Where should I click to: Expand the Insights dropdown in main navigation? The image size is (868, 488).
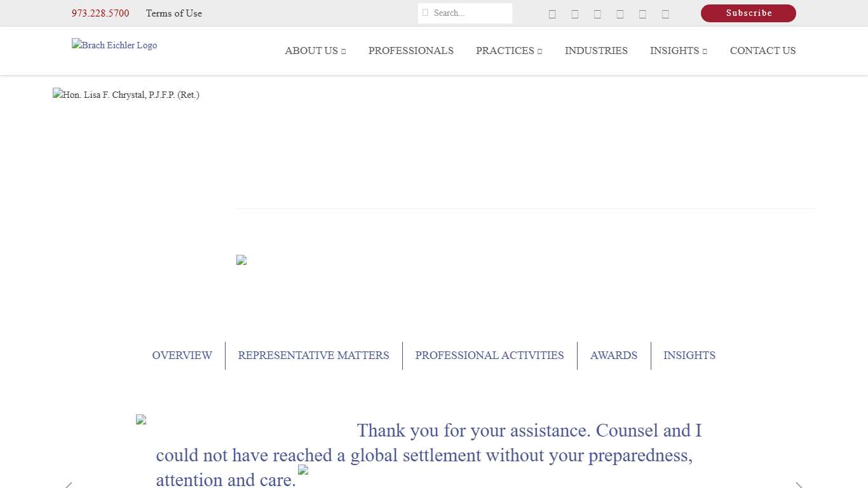tap(678, 51)
